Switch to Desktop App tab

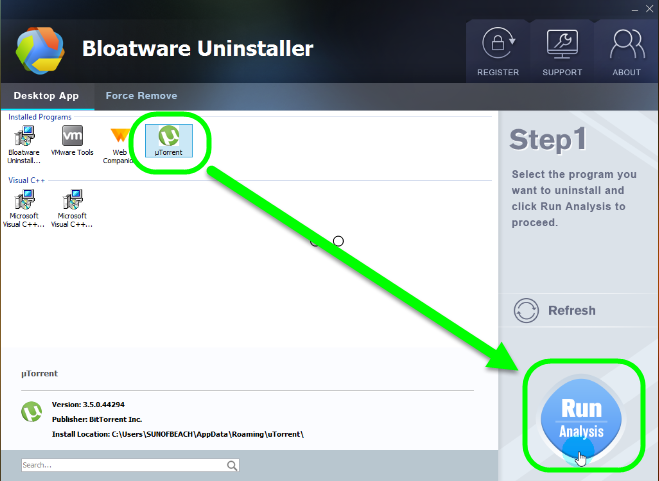[x=46, y=96]
